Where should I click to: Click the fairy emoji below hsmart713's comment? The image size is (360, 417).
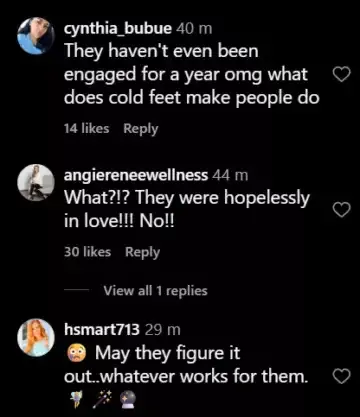point(75,399)
